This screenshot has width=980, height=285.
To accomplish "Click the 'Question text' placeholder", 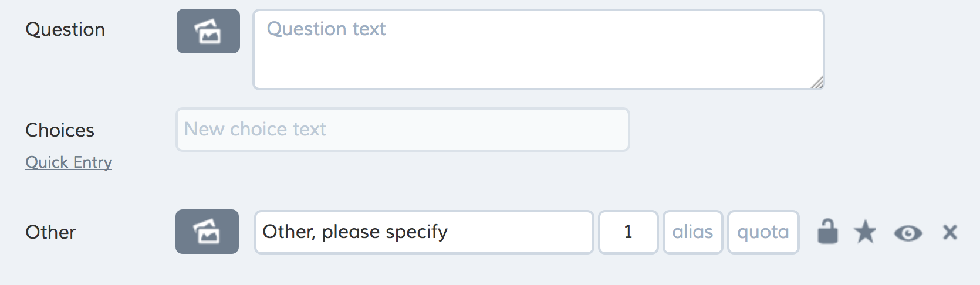I will coord(326,29).
